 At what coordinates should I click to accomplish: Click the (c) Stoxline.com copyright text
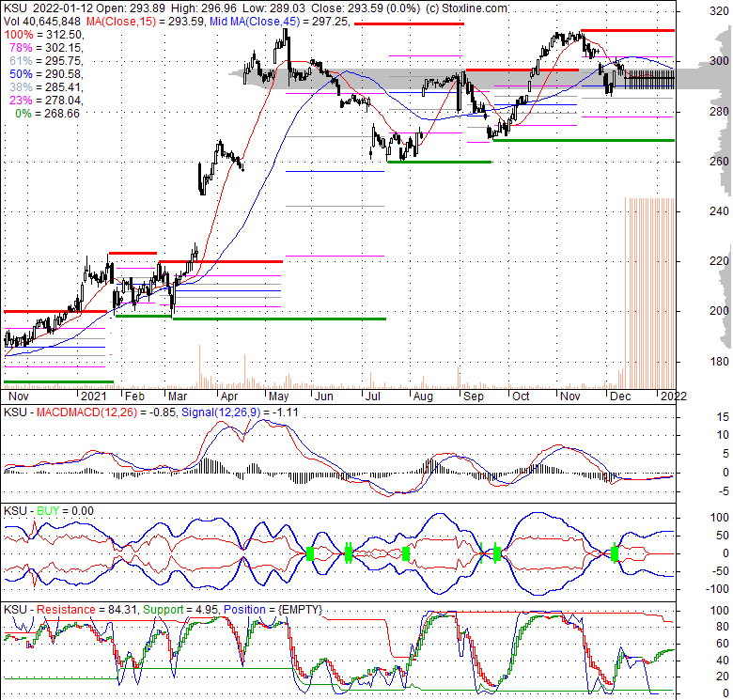pos(466,8)
